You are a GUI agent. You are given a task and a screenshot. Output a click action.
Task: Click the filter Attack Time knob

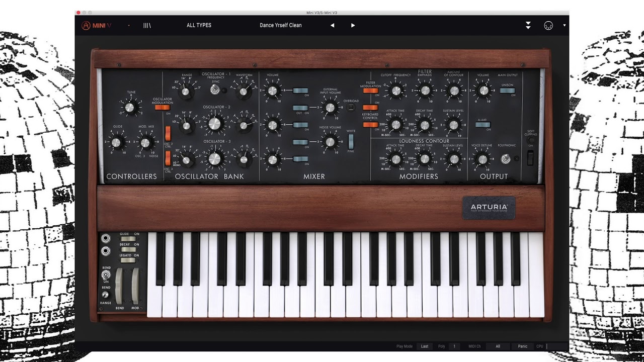tap(396, 125)
